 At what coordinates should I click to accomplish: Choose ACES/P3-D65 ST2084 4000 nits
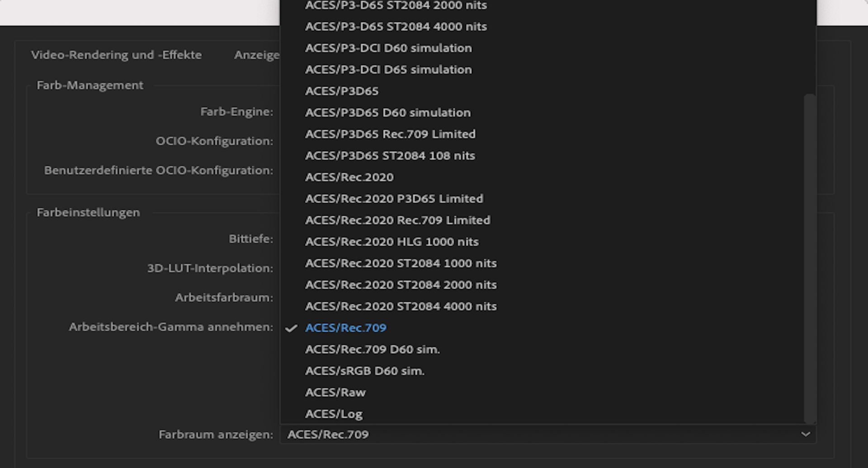[396, 26]
